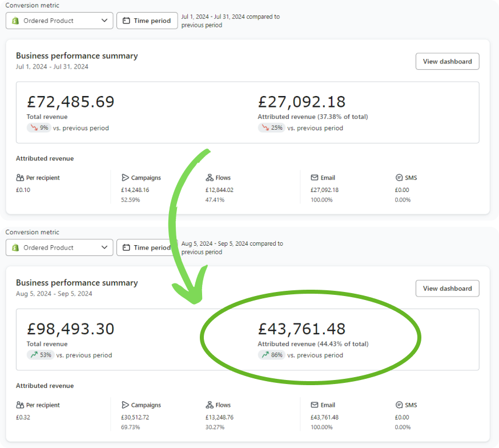Click the SMS chat icon in the Aug–Sep summary

(x=399, y=405)
